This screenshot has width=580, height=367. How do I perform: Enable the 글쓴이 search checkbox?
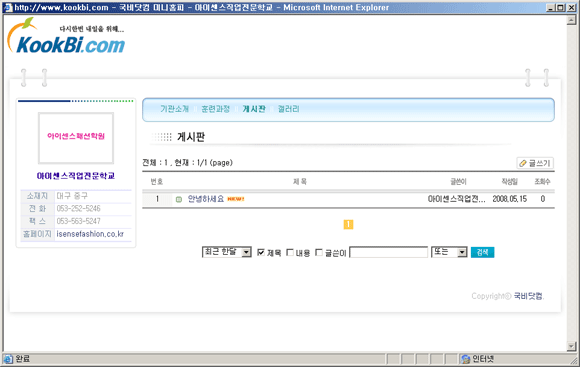(x=319, y=252)
